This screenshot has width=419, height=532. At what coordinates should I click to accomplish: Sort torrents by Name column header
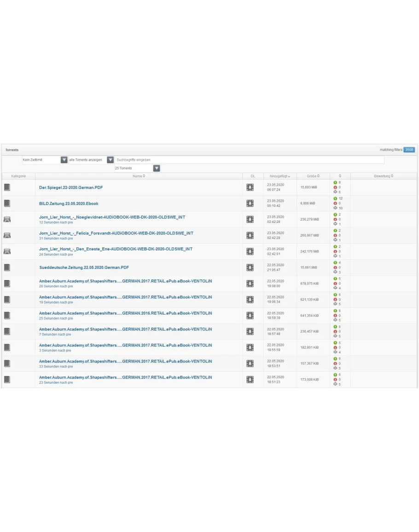point(139,176)
